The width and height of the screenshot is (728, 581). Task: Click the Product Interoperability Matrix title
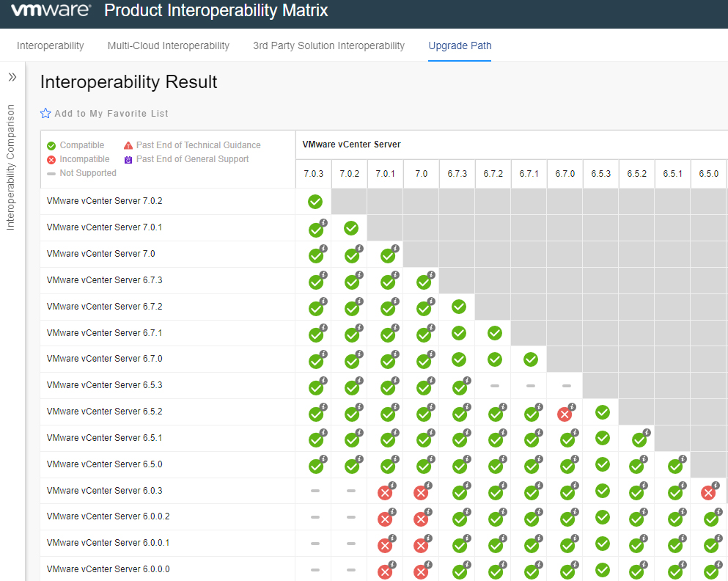(x=216, y=10)
